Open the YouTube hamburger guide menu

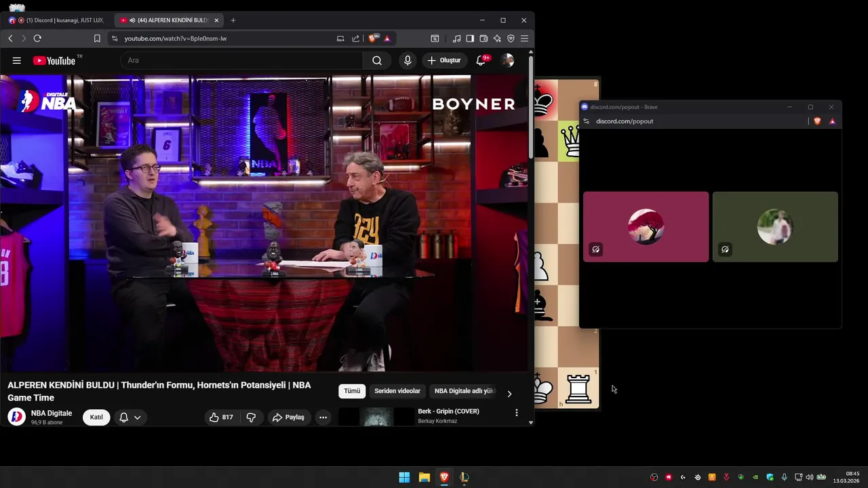pyautogui.click(x=17, y=60)
